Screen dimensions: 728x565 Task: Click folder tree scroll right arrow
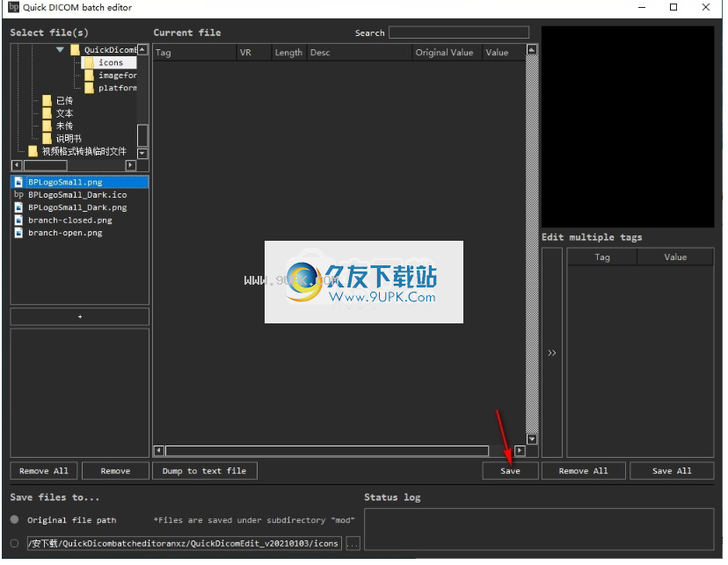click(130, 165)
